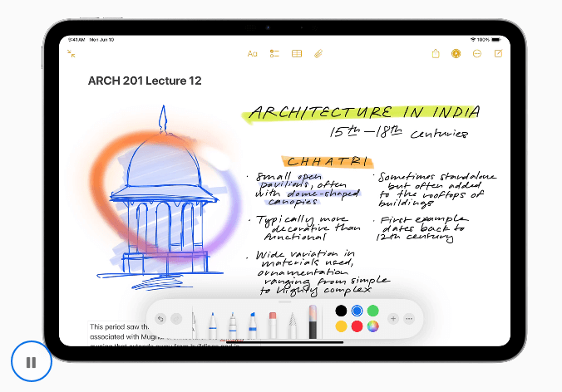
Task: Tap the paperclip attachment icon
Action: 318,54
